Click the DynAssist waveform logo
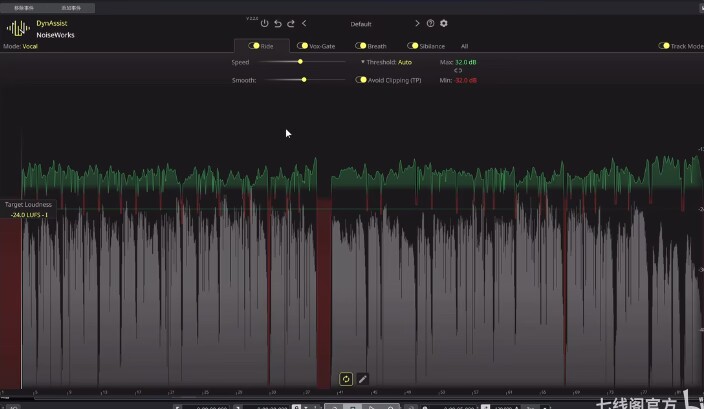 coord(18,29)
